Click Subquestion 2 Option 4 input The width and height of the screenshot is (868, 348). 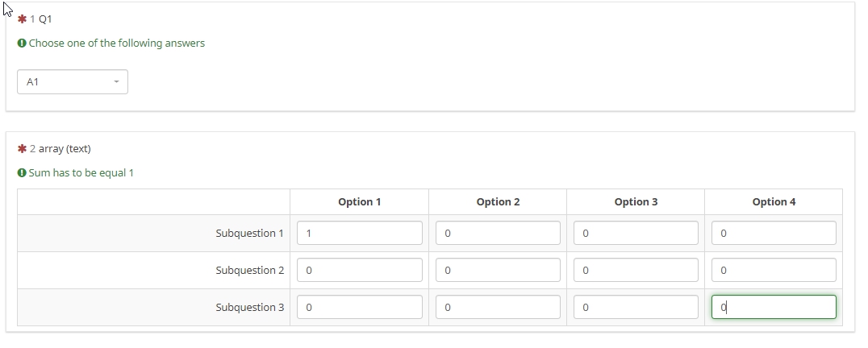click(x=774, y=271)
